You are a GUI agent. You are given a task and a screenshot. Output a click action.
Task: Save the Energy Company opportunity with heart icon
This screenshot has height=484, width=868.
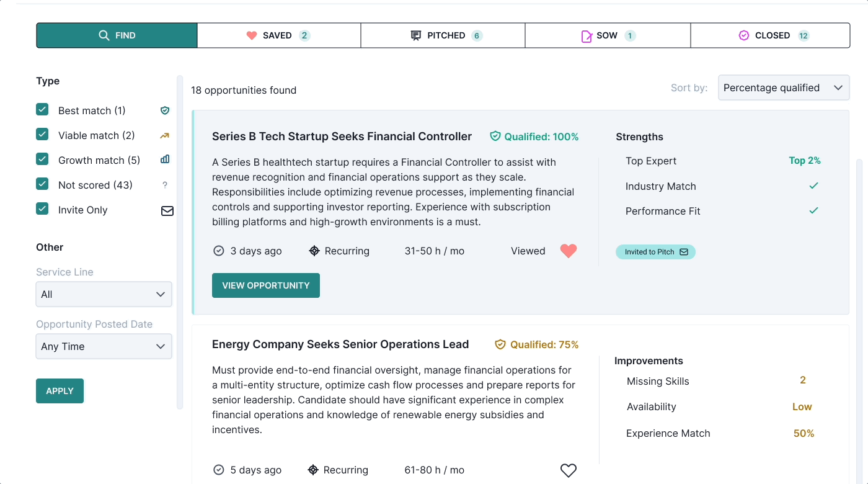click(x=568, y=470)
